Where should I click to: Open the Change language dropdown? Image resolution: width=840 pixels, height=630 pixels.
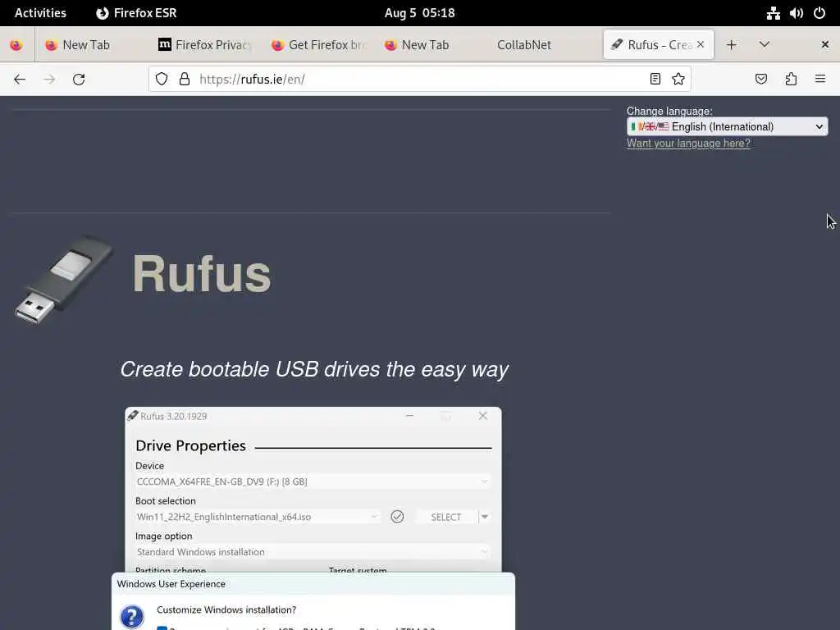click(727, 126)
